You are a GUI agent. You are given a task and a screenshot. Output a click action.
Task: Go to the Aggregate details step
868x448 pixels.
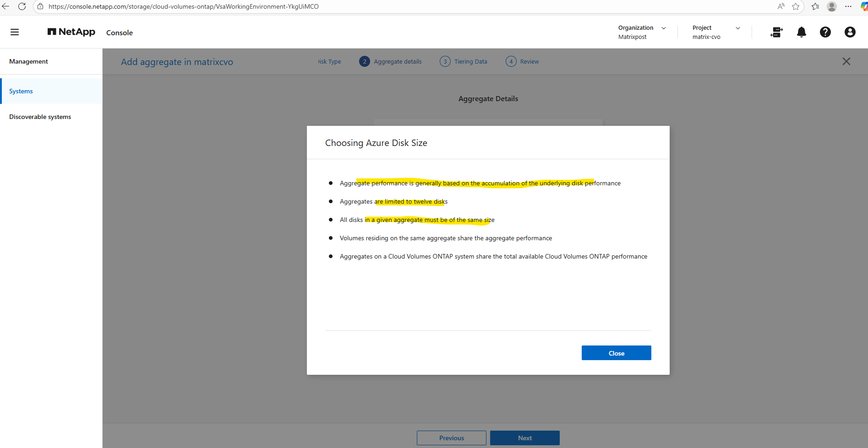[x=390, y=61]
